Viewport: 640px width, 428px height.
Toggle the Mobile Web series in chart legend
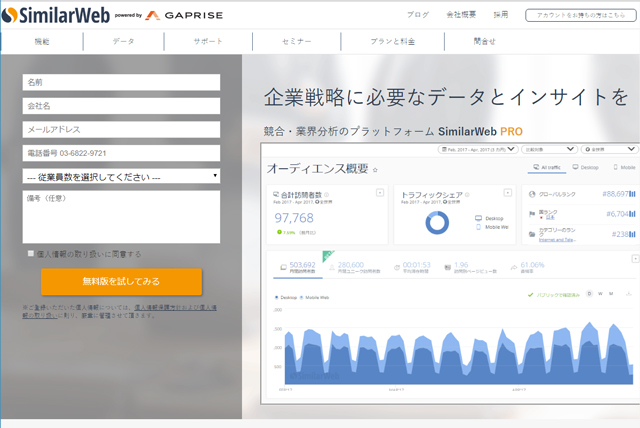click(315, 297)
